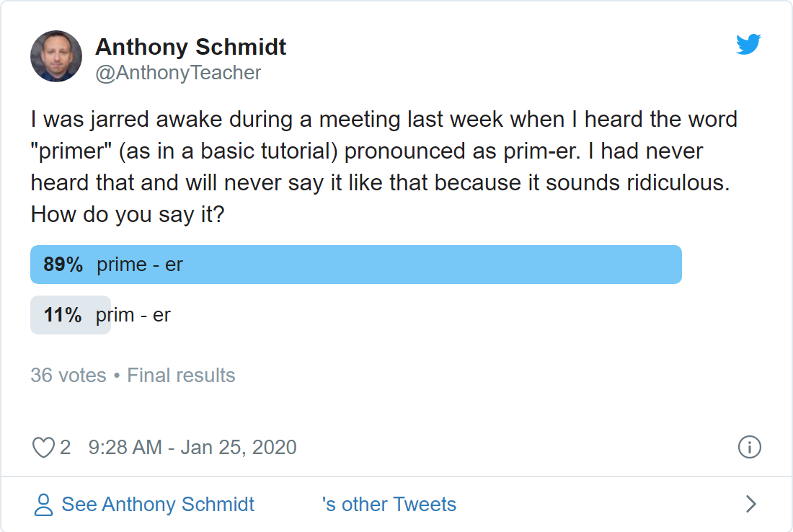Screen dimensions: 793x532
Task: Click the 89% percentage label
Action: [x=63, y=265]
